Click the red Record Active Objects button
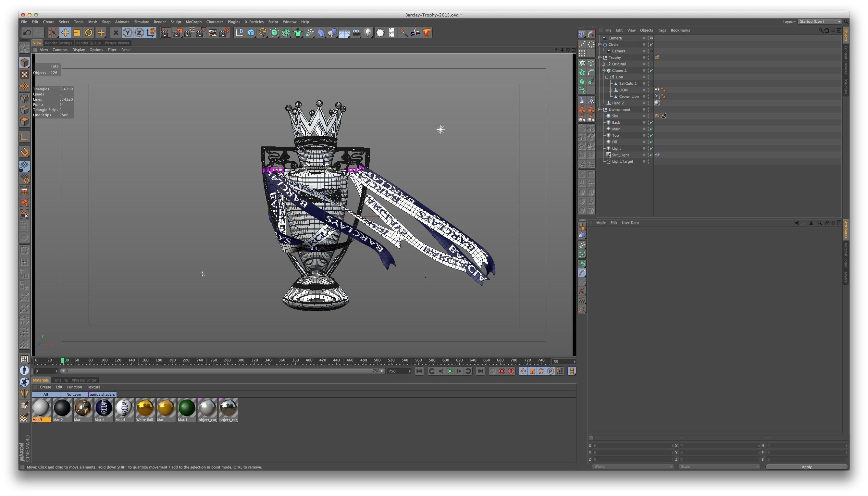868x496 pixels. click(x=493, y=371)
